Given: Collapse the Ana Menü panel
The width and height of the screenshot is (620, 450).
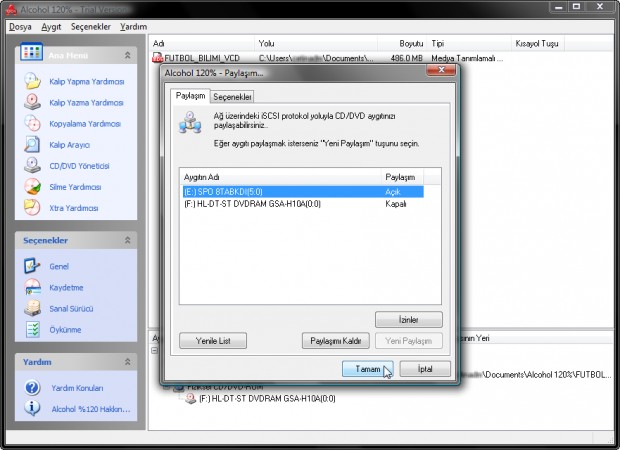Looking at the screenshot, I should 128,55.
